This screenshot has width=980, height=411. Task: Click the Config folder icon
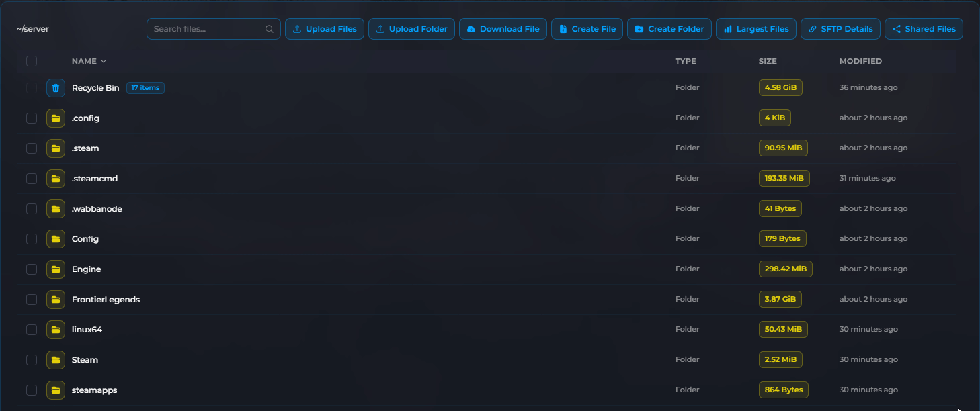(x=56, y=239)
